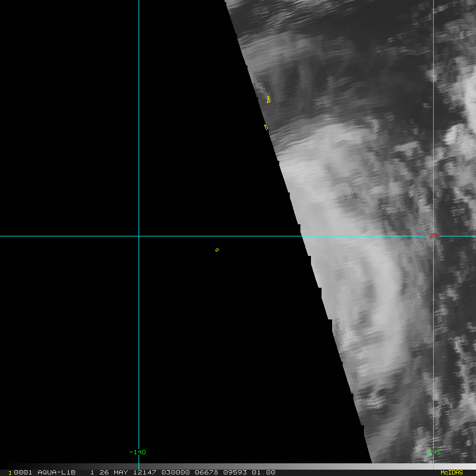Click band number 1 before the date

(91, 472)
